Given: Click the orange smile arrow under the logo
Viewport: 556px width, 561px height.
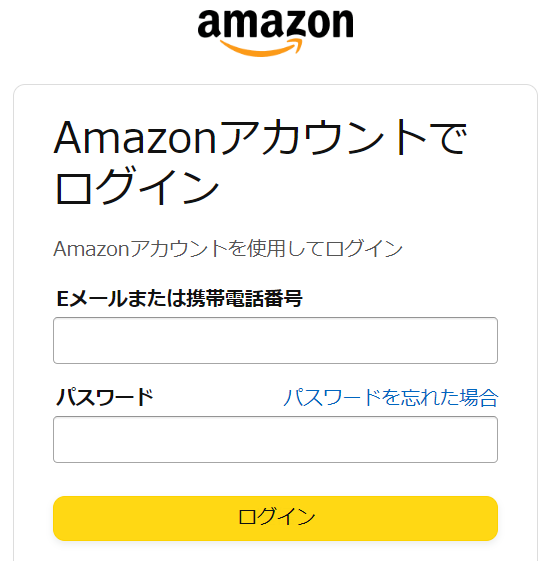Looking at the screenshot, I should (261, 48).
